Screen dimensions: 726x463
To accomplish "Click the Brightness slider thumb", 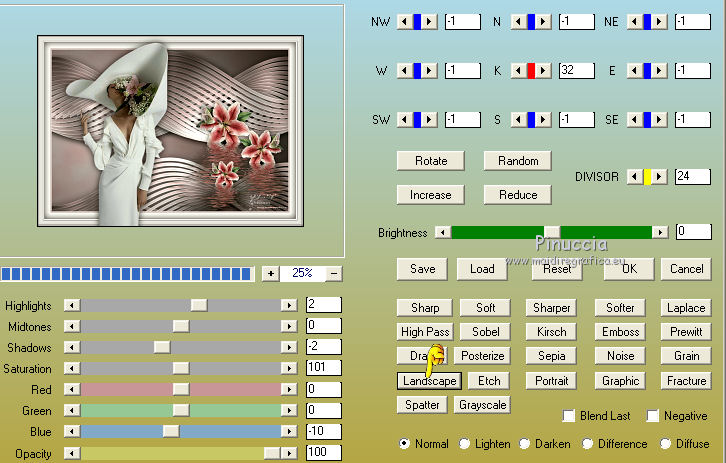I will click(551, 232).
